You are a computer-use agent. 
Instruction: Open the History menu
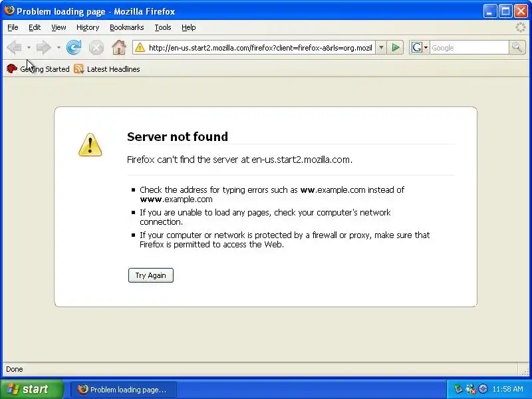(x=88, y=27)
